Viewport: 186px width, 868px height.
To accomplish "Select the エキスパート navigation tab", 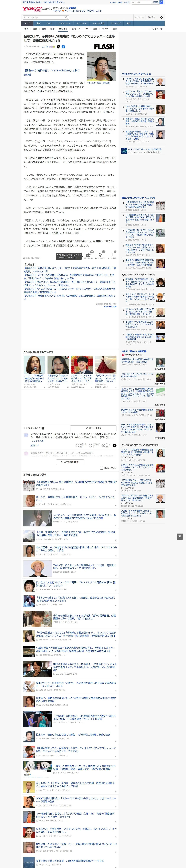I will pos(64,24).
